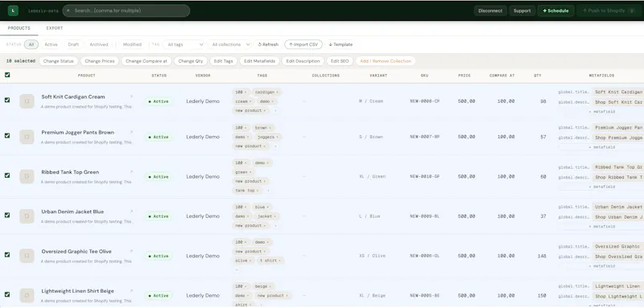Screen dimensions: 644x308
Task: Remove the beige tag from Linen Shirt
Action: click(x=270, y=286)
